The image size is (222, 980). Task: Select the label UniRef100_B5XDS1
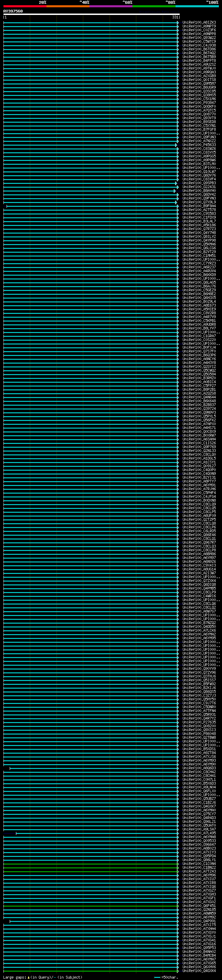(x=199, y=749)
